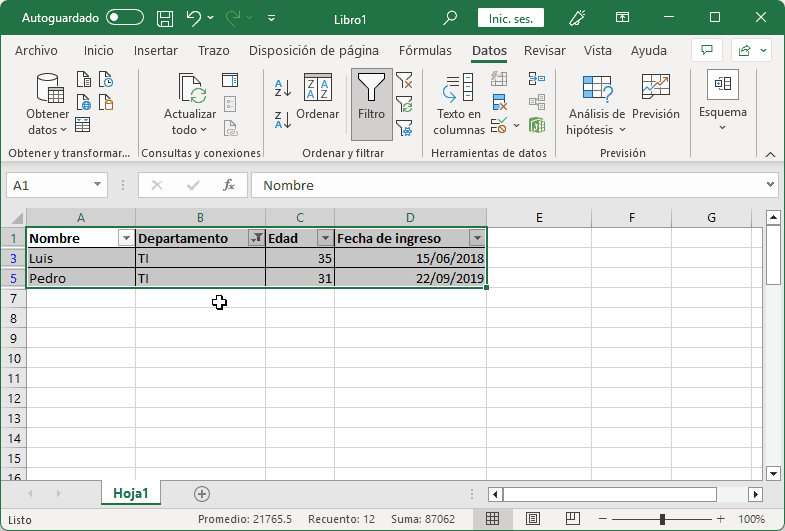Save the workbook with the disk icon

[166, 18]
